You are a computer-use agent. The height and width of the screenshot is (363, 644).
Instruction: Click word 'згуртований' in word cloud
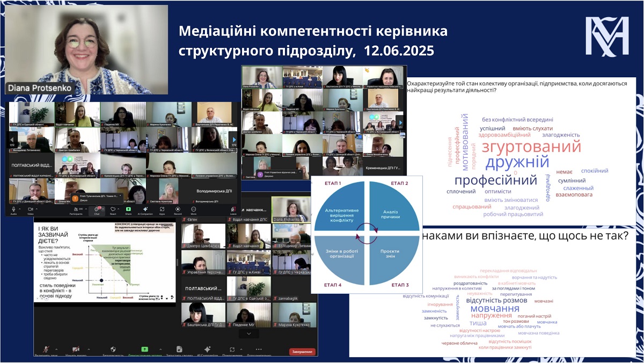click(x=531, y=147)
